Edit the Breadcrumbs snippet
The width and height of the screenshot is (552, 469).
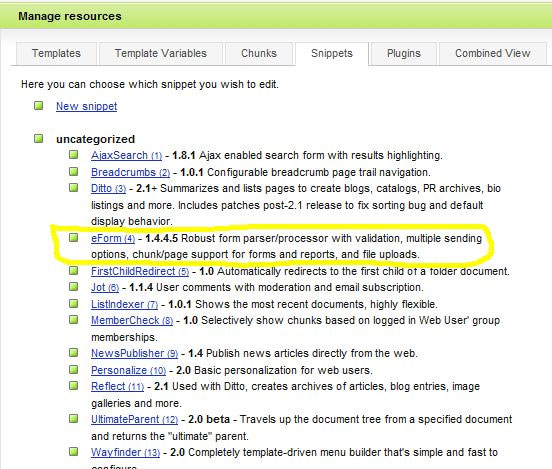[x=130, y=172]
